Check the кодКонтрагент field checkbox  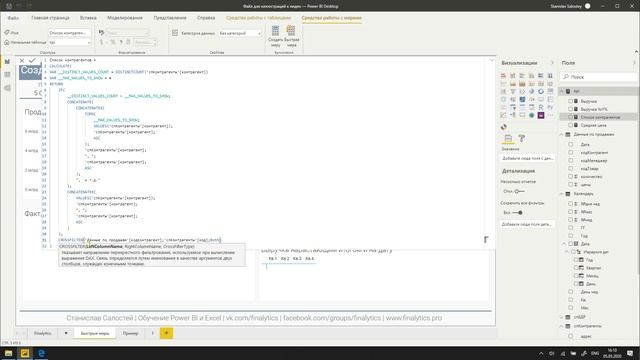571,152
